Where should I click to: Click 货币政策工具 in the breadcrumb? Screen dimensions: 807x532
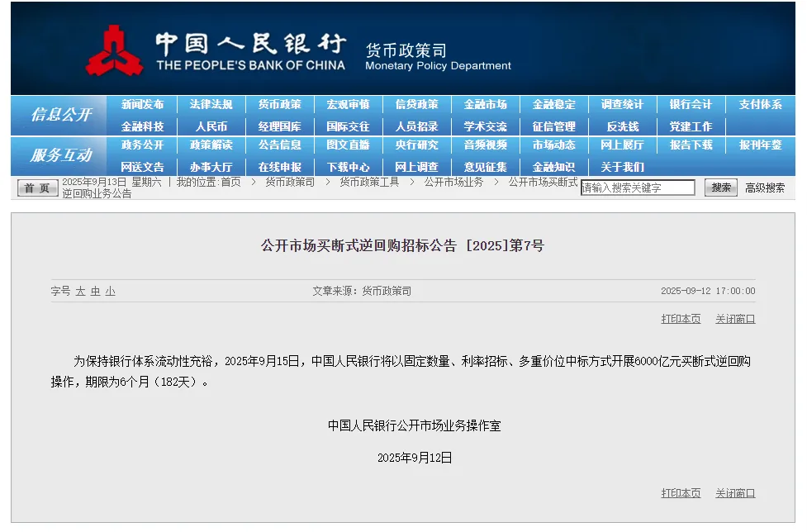pyautogui.click(x=369, y=182)
